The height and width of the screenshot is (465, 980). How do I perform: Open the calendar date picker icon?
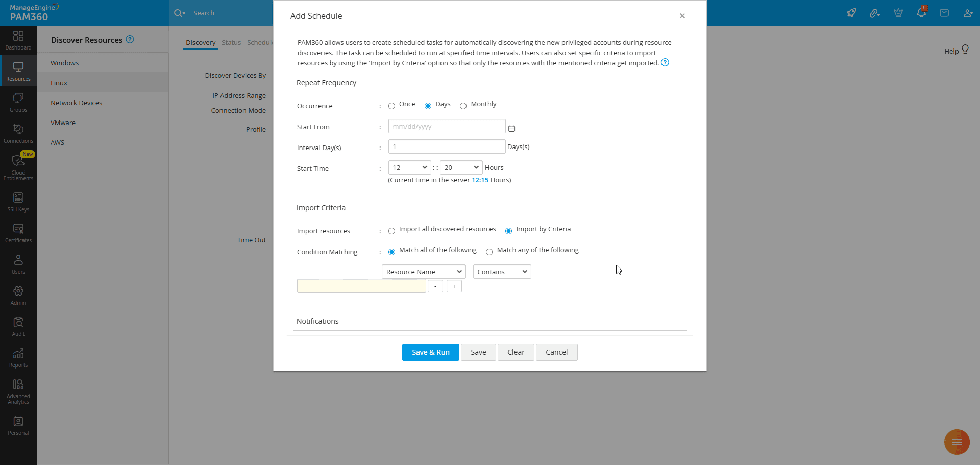coord(511,128)
